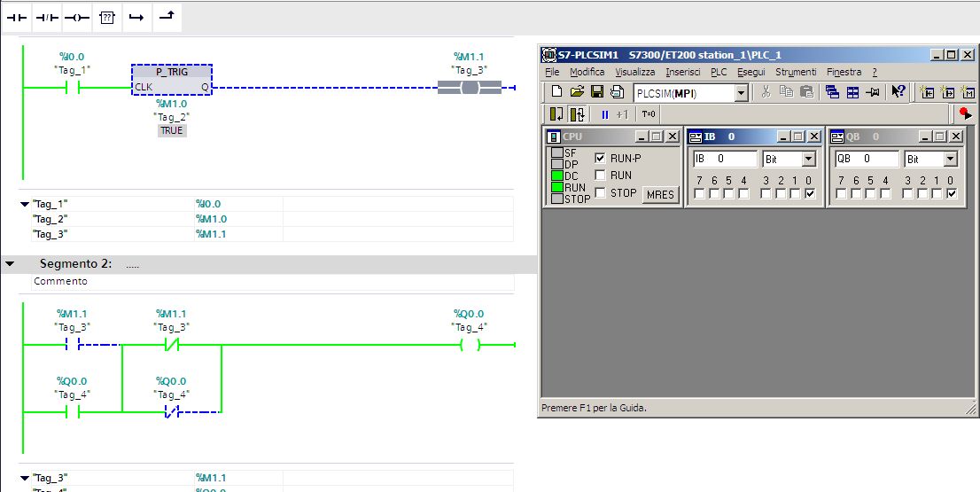Open the IB format Bit dropdown
The width and height of the screenshot is (980, 492).
click(x=808, y=160)
